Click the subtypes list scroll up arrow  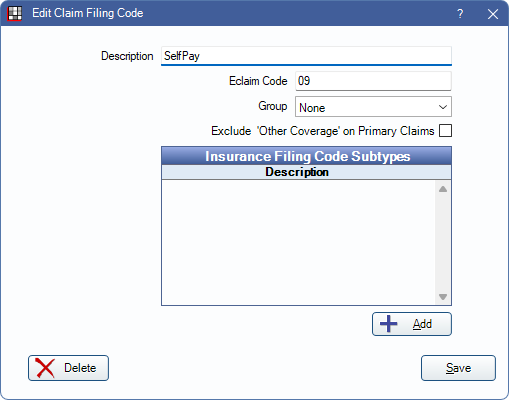[x=443, y=189]
